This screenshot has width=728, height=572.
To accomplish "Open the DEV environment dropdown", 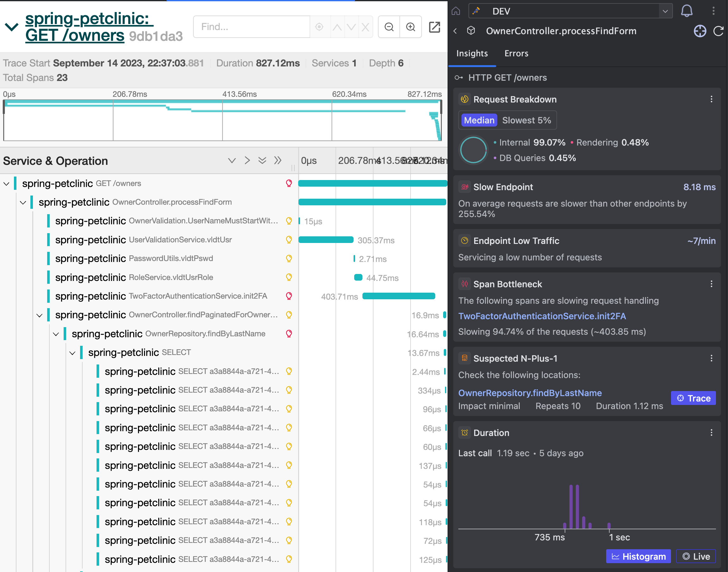I will (x=570, y=11).
